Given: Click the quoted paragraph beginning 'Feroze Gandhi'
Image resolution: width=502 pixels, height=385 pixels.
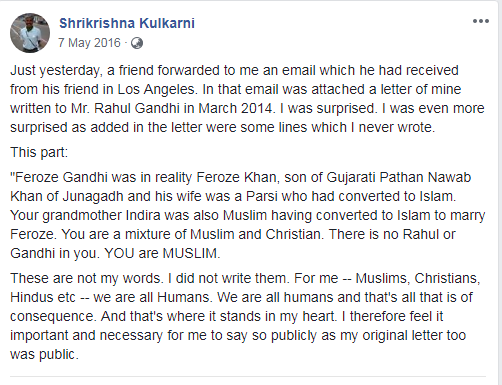Looking at the screenshot, I should pyautogui.click(x=247, y=215).
